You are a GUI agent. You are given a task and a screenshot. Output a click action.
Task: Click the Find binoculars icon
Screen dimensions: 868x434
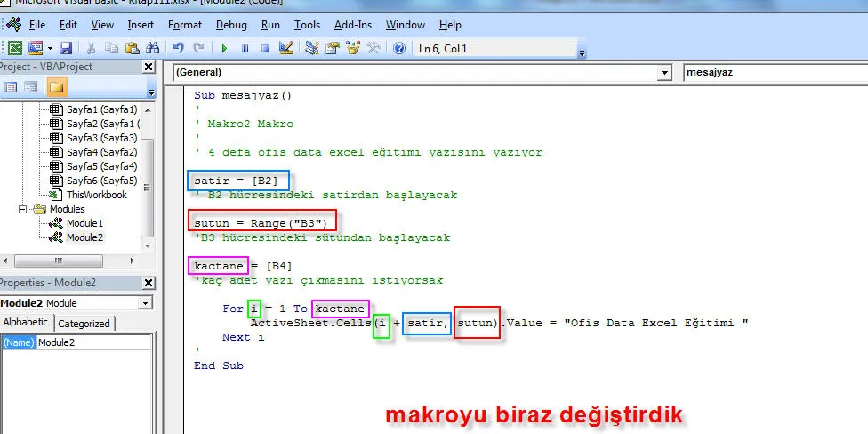pos(152,48)
